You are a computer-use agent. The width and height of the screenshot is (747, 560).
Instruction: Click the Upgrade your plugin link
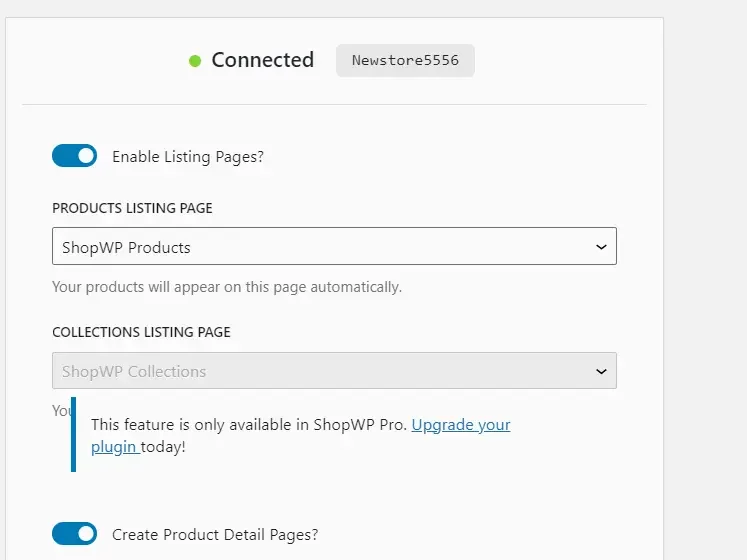tap(301, 436)
